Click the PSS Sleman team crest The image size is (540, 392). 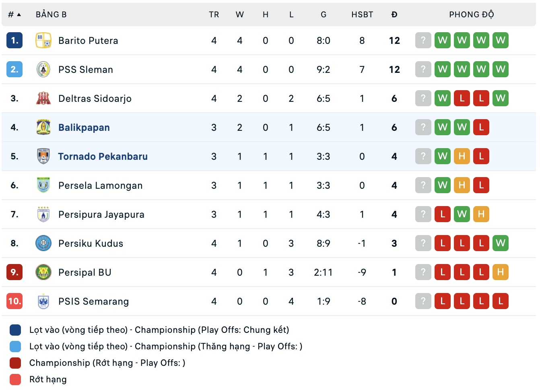[43, 70]
